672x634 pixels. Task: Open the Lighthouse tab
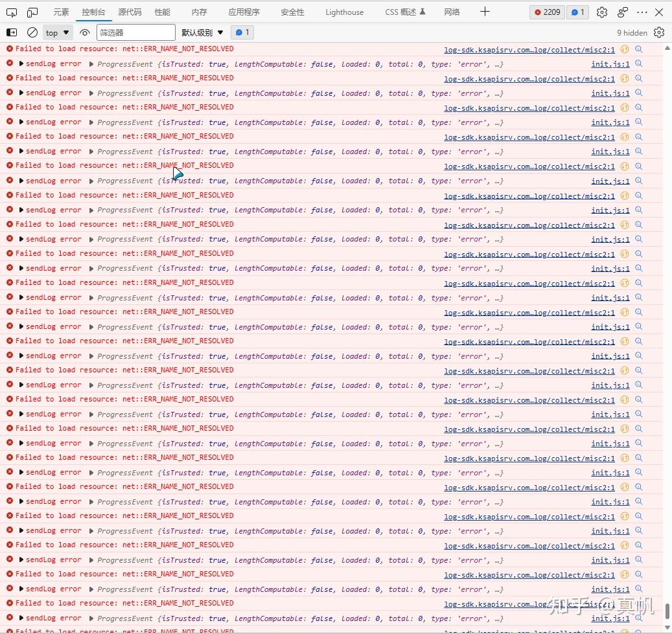pyautogui.click(x=344, y=12)
